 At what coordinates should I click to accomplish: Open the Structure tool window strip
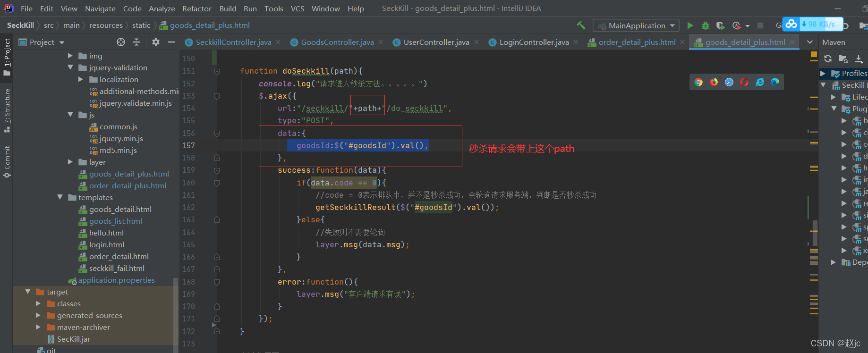pyautogui.click(x=7, y=110)
